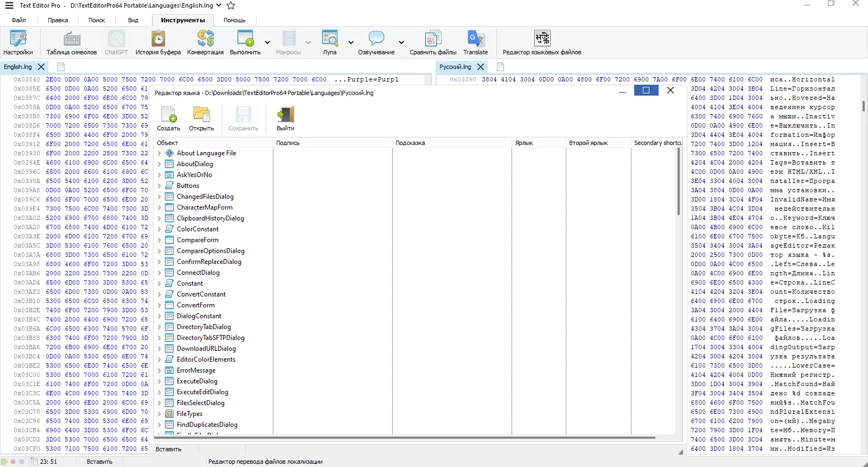This screenshot has height=467, width=868.
Task: Click the language editor vertical scrollbar
Action: 679,181
